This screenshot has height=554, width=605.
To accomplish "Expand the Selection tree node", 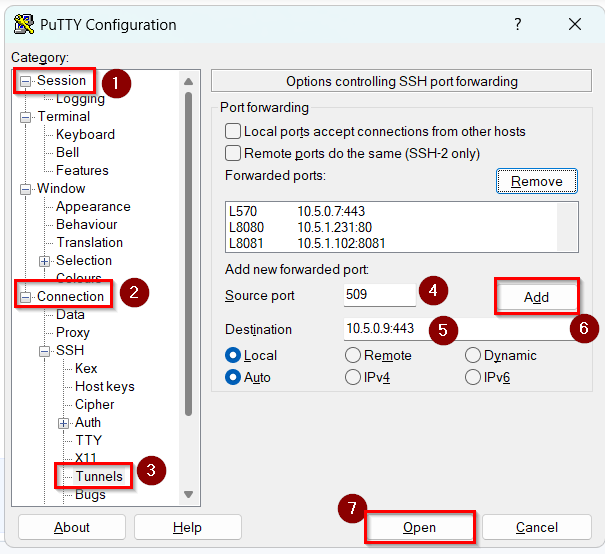I will pyautogui.click(x=44, y=261).
